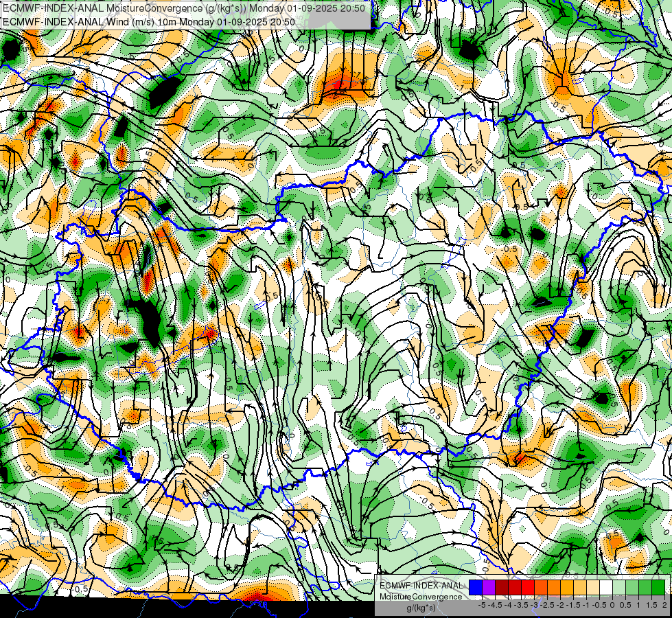Click the legend tick label -3.5

point(521,605)
